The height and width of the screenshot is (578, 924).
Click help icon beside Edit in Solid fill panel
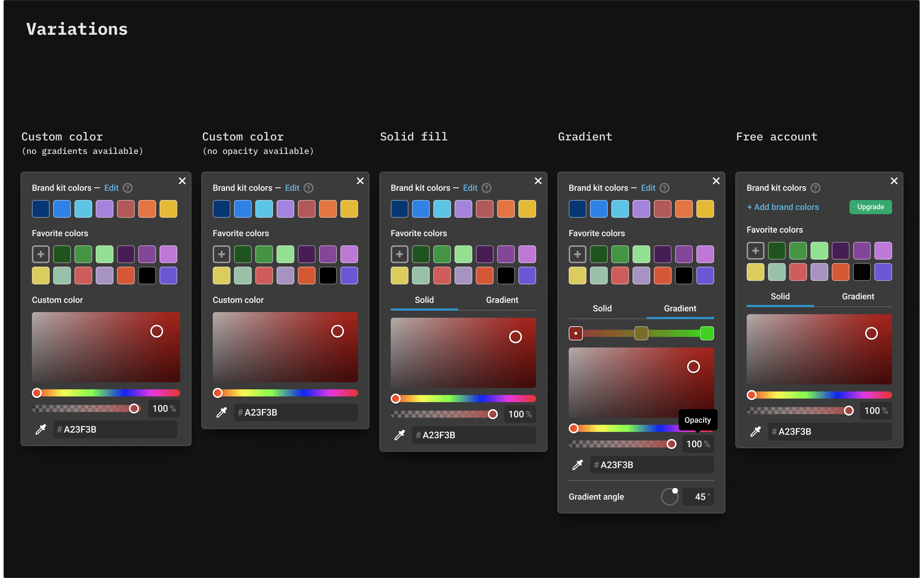[x=486, y=188]
